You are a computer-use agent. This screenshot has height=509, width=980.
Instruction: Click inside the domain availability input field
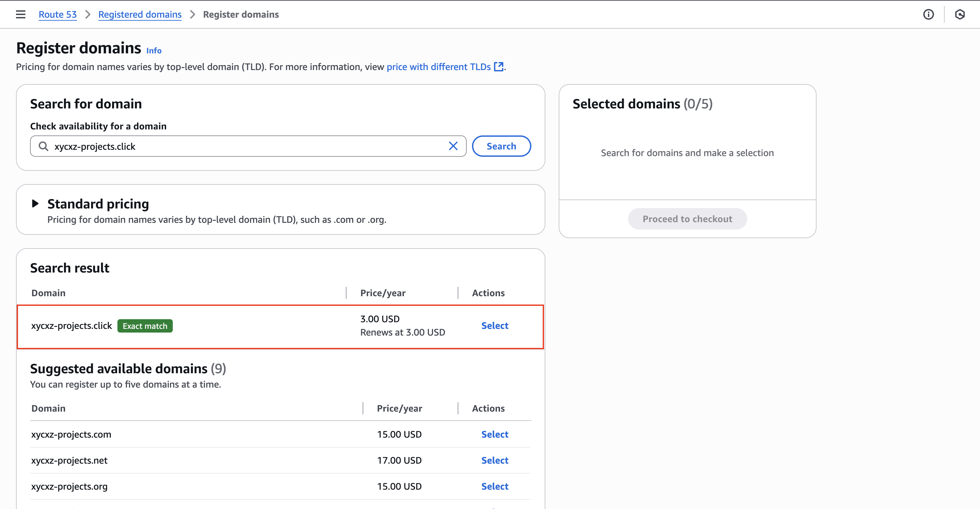tap(247, 146)
